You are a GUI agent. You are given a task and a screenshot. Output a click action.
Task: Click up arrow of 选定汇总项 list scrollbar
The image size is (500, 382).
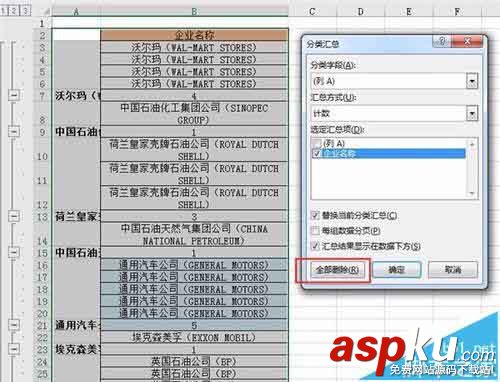pyautogui.click(x=472, y=144)
